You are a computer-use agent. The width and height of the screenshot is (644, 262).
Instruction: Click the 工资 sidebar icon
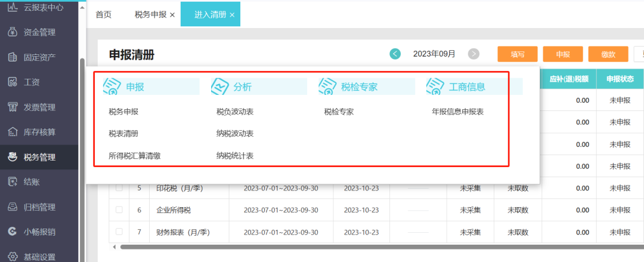pos(13,82)
